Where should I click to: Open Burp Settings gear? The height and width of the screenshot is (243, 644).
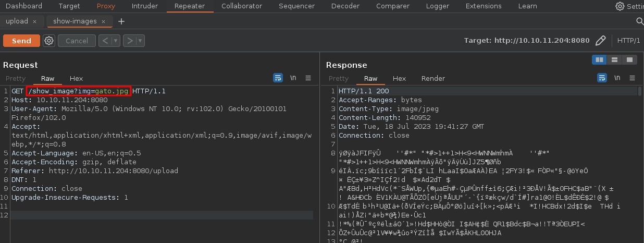[620, 6]
